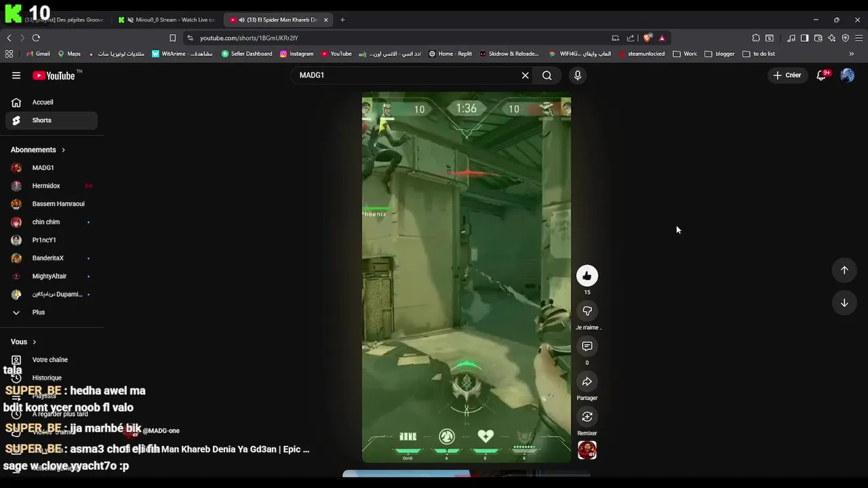Bookmark page with address bar icon
Screen dimensions: 868x488
(172, 38)
